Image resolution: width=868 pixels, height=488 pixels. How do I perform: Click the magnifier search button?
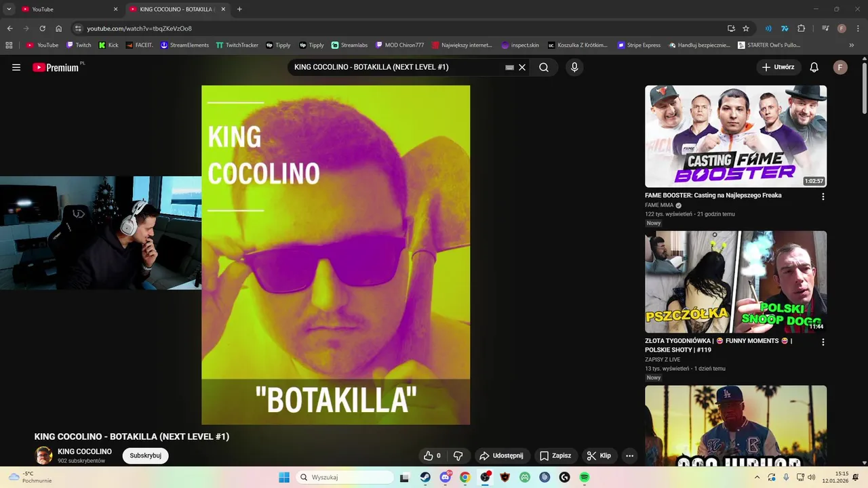click(544, 67)
